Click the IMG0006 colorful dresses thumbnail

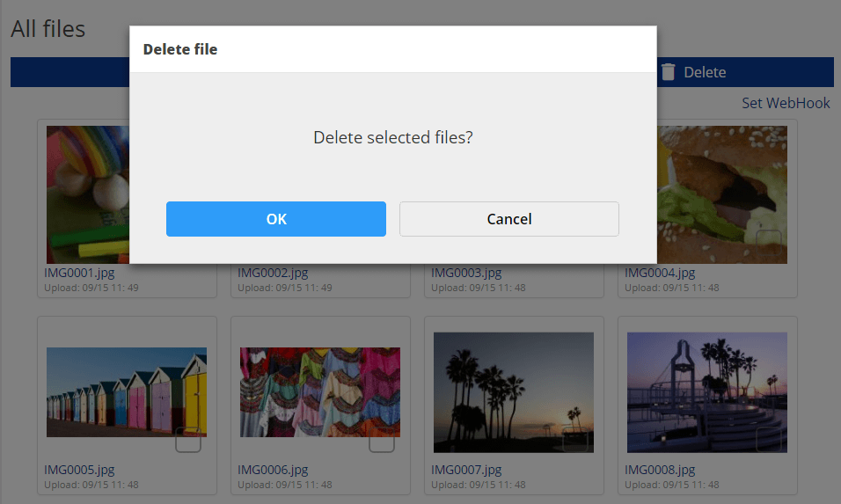pyautogui.click(x=320, y=392)
